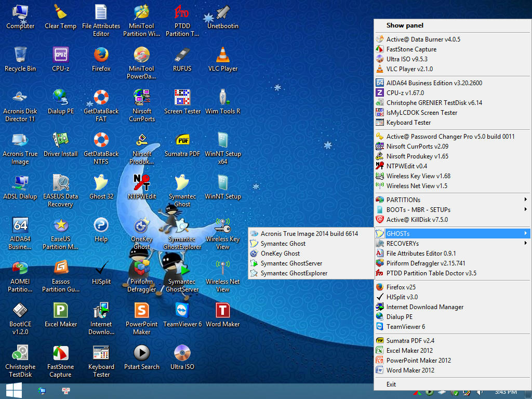Open Word Maker 2012 menu entry

click(453, 370)
